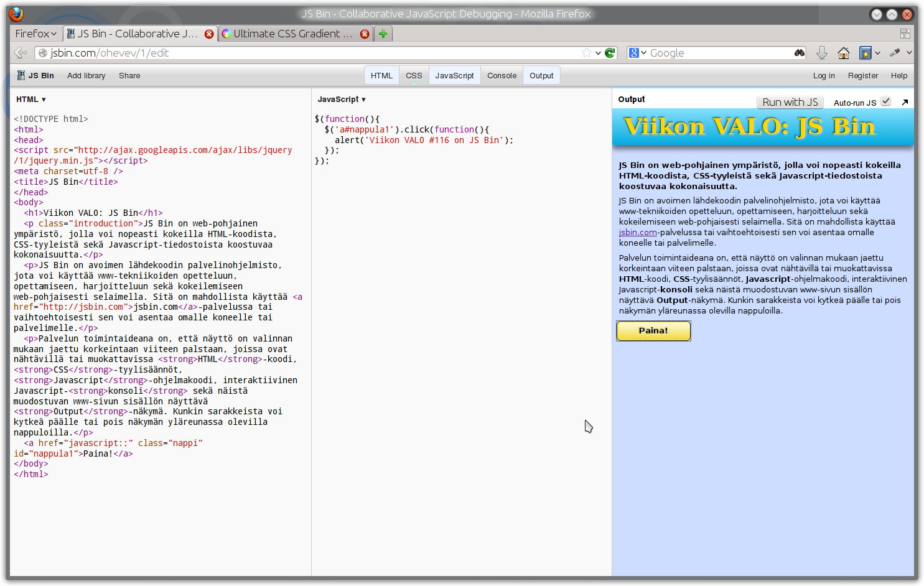Click the Output panel title label
The width and height of the screenshot is (924, 586).
pos(632,100)
